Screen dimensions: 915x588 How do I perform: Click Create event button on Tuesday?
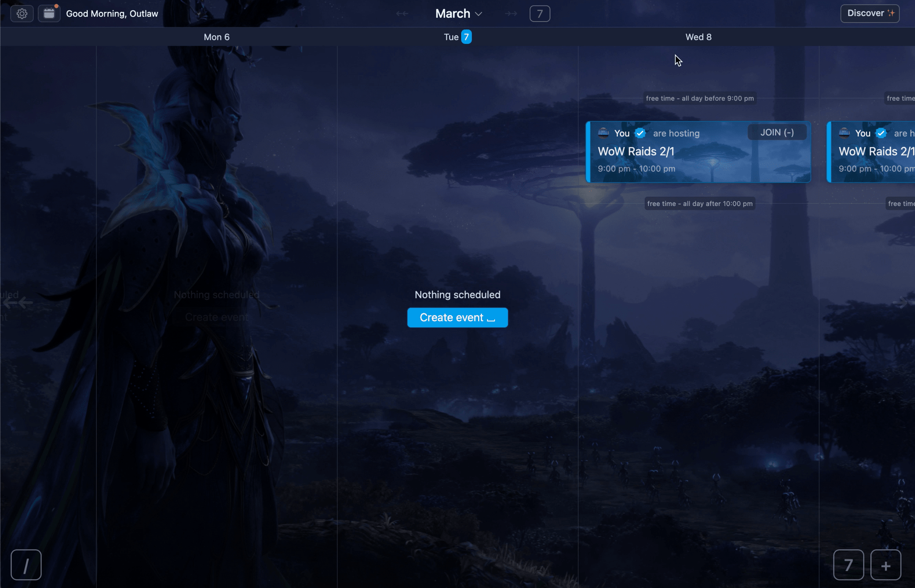click(457, 317)
